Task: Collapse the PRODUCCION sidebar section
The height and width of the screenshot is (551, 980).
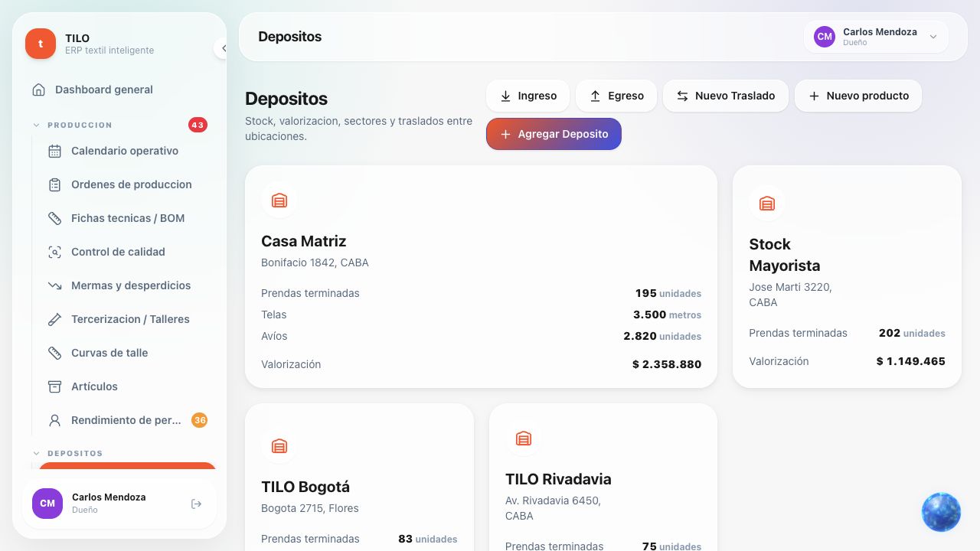Action: click(36, 125)
